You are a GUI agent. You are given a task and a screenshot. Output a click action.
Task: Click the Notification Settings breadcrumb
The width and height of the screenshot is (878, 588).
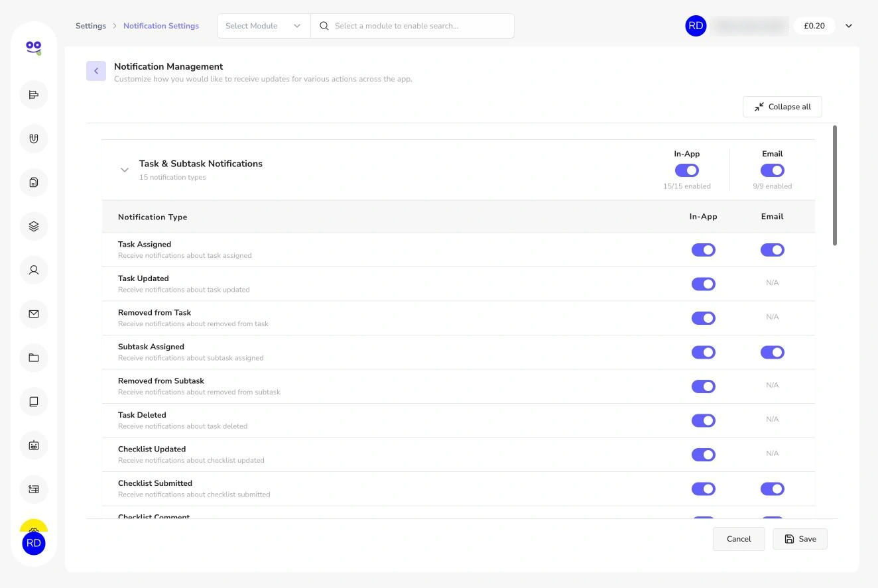click(161, 26)
